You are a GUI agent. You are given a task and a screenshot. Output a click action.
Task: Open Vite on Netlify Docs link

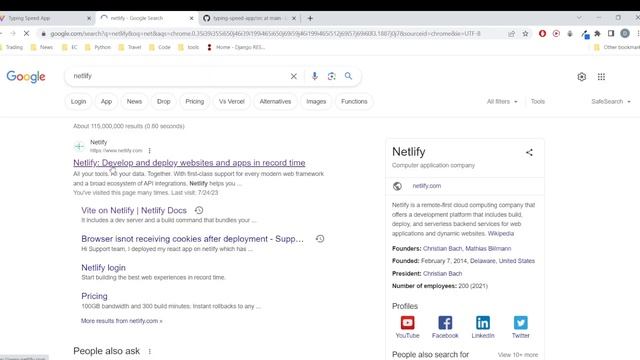[x=134, y=211]
